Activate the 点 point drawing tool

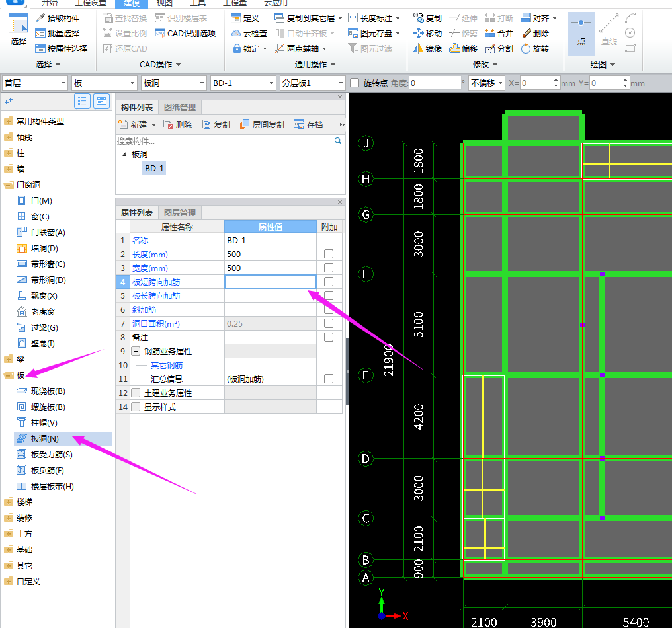(581, 34)
